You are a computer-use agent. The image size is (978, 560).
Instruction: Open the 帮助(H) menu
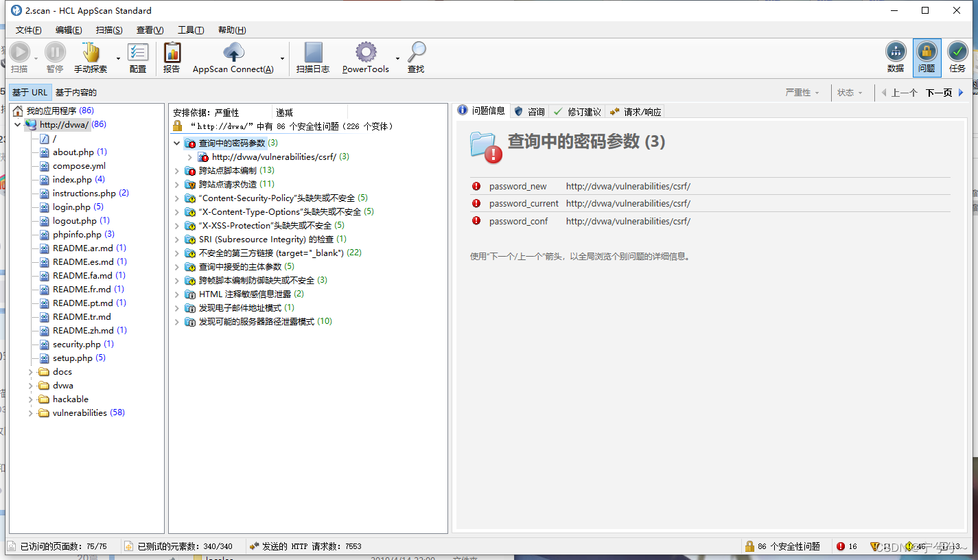point(232,30)
